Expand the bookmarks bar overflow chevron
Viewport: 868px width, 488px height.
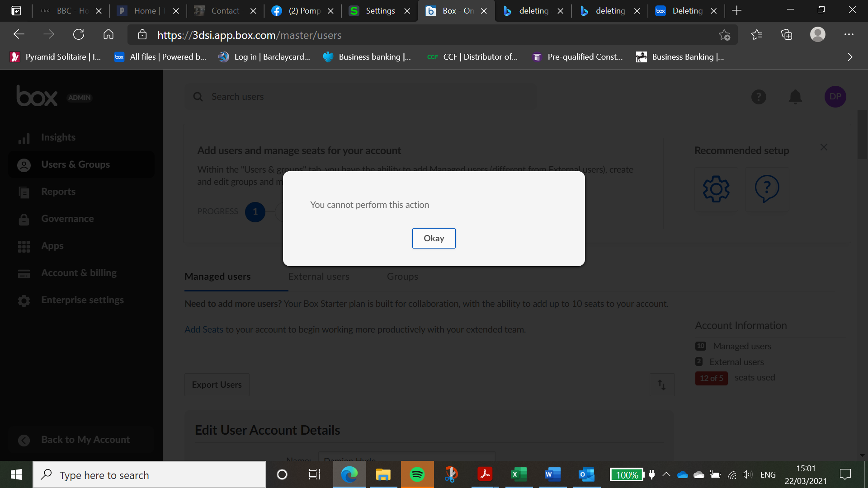coord(850,57)
